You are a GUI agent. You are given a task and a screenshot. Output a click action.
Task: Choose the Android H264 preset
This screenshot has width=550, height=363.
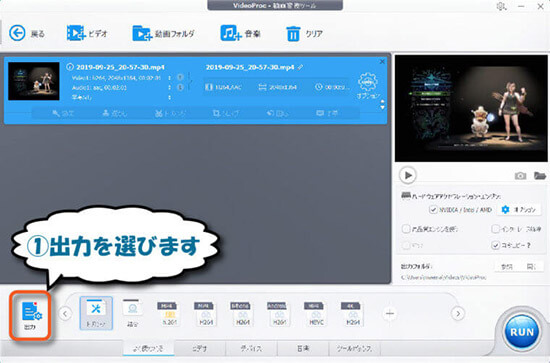click(x=279, y=314)
